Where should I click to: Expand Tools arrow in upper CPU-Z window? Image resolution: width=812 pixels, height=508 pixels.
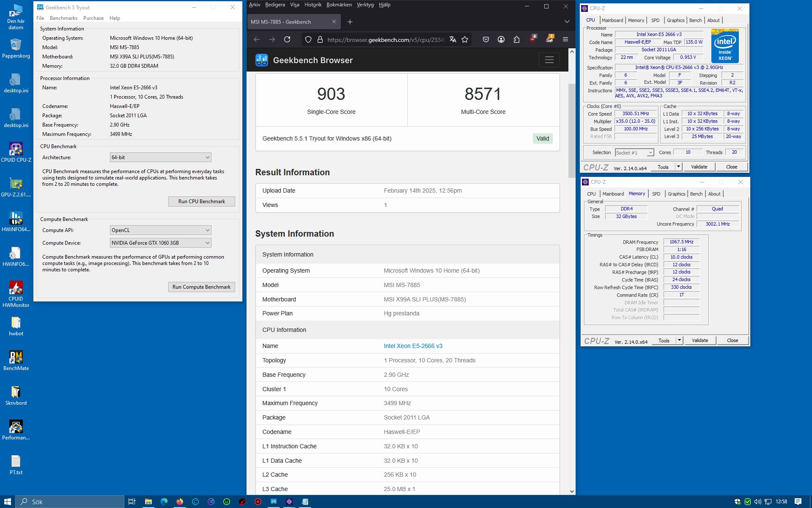pos(678,167)
